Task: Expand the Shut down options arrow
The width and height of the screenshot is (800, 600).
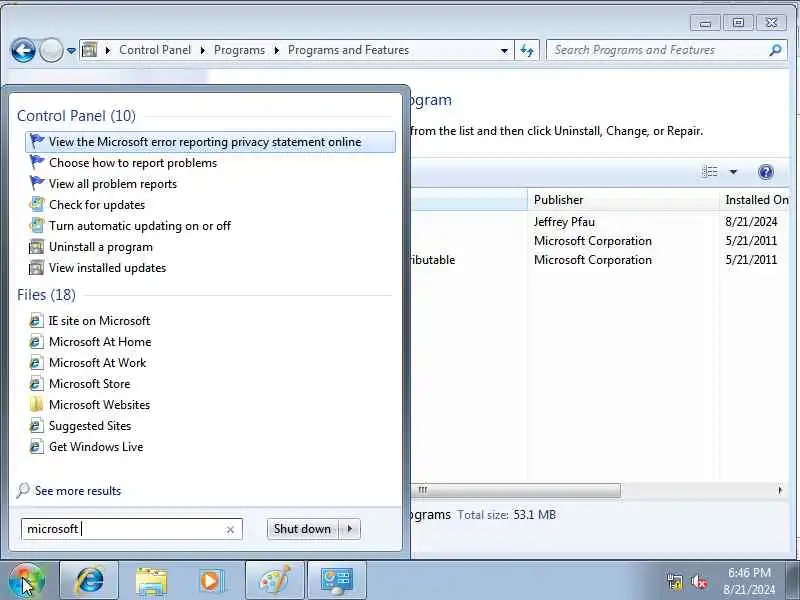Action: 350,529
